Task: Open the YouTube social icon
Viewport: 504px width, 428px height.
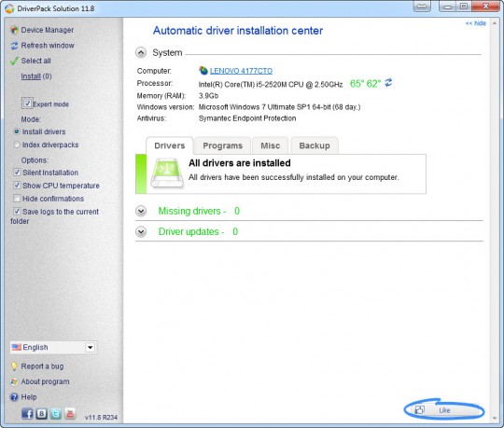Action: pyautogui.click(x=70, y=414)
